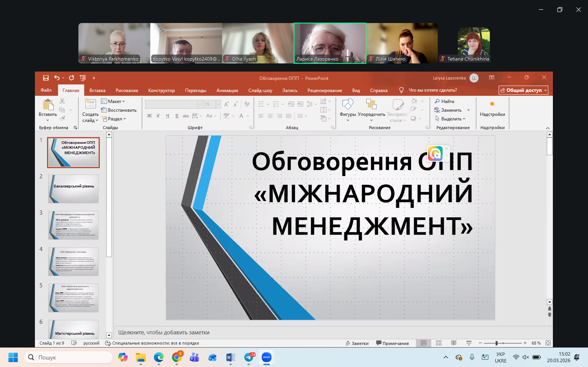Click the Save icon in quick access toolbar
588x367 pixels.
46,78
